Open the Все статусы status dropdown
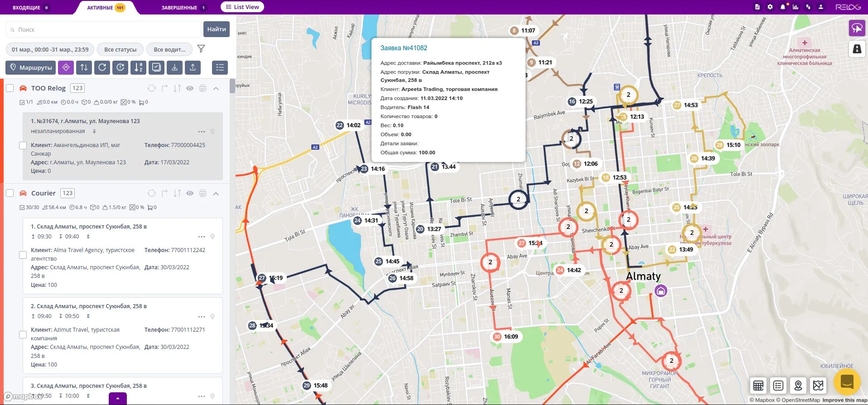Image resolution: width=868 pixels, height=405 pixels. point(121,49)
